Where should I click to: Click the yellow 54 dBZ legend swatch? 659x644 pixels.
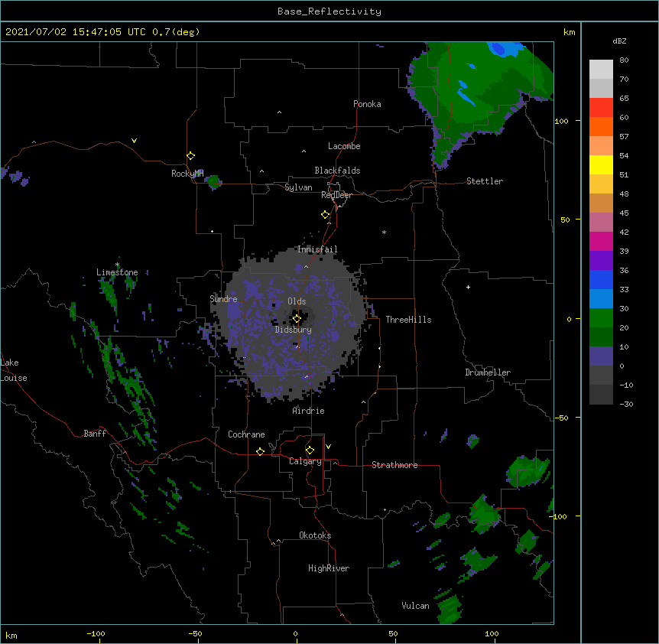pos(601,164)
